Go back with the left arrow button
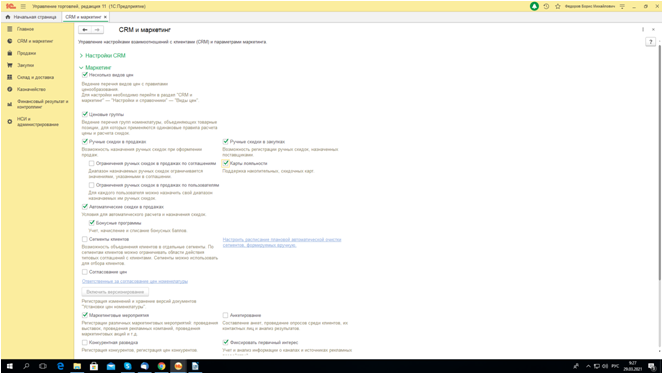The height and width of the screenshot is (374, 663). [x=85, y=30]
